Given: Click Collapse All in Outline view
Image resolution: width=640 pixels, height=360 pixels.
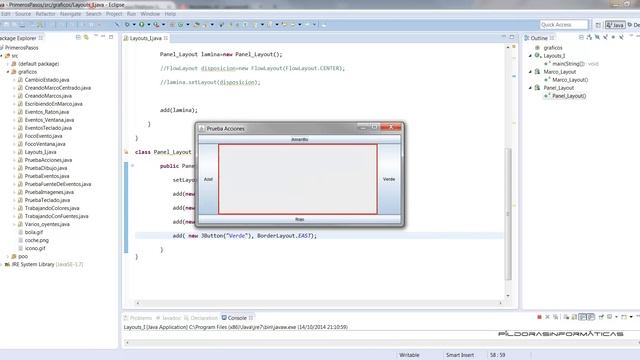Looking at the screenshot, I should coord(581,37).
